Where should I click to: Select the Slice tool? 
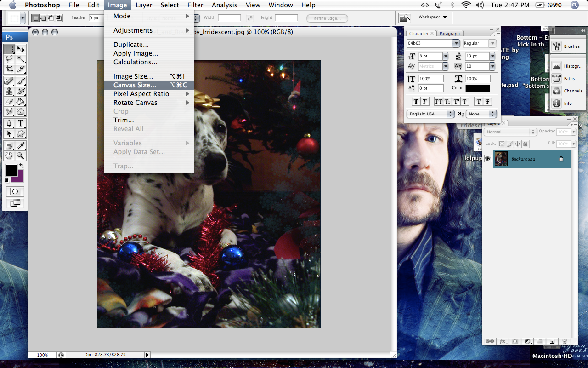(x=21, y=69)
